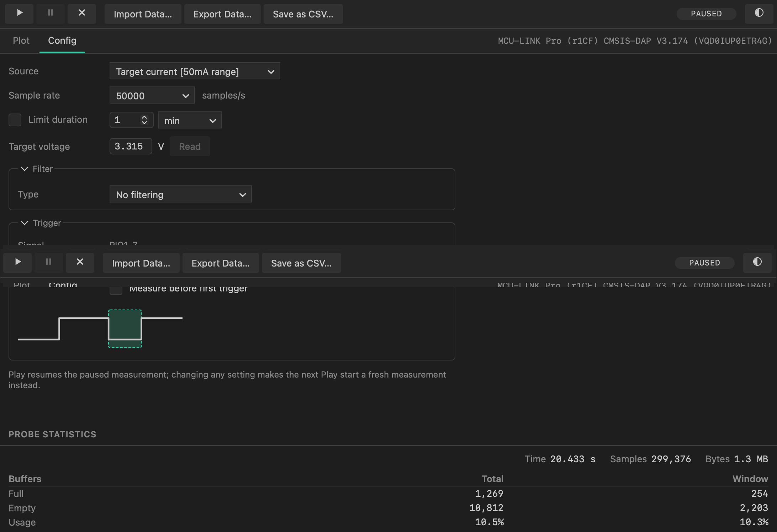Viewport: 777px width, 532px height.
Task: Click the PAUSED status badge in the lower toolbar
Action: coord(704,263)
